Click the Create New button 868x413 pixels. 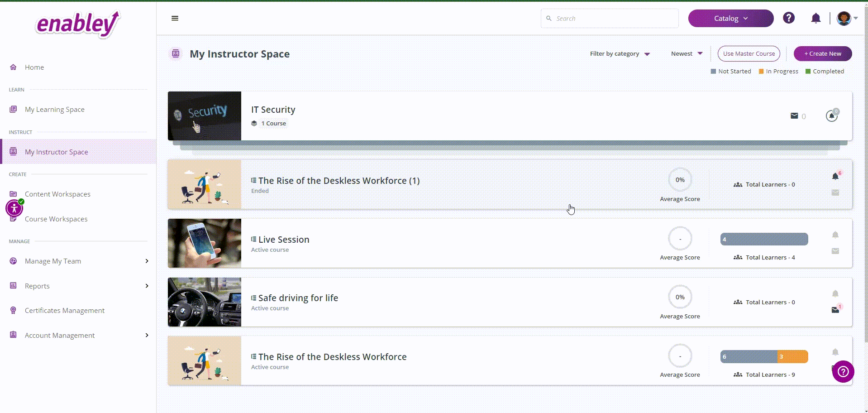(822, 53)
